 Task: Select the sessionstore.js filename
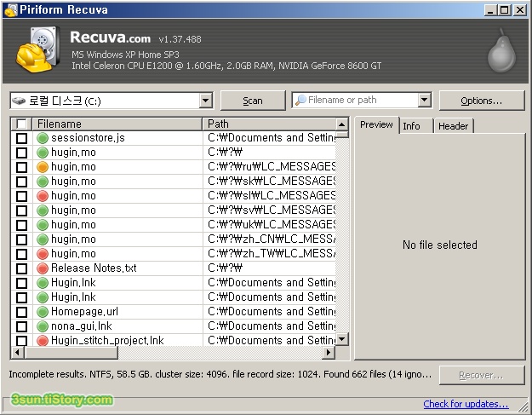click(x=88, y=138)
